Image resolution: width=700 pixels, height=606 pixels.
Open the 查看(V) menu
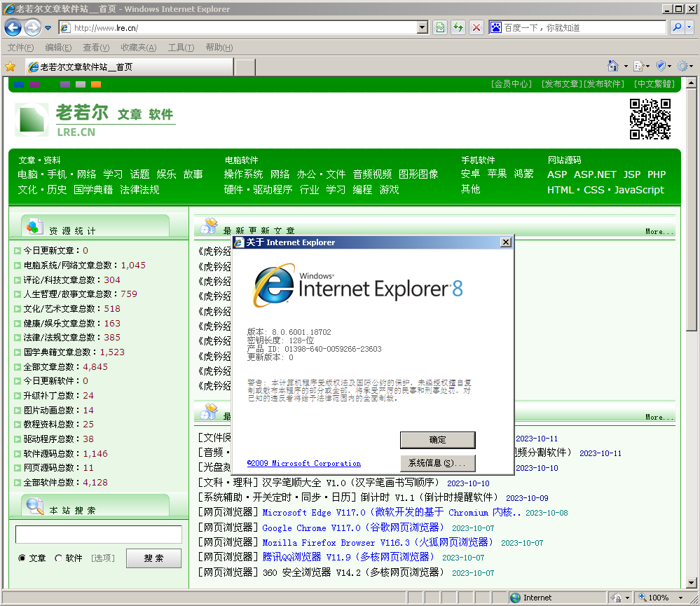(96, 48)
